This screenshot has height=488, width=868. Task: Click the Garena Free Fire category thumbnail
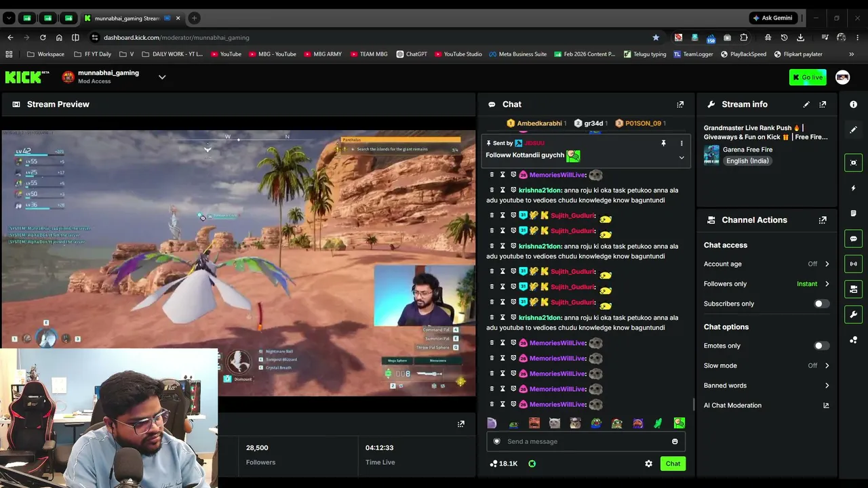point(711,155)
